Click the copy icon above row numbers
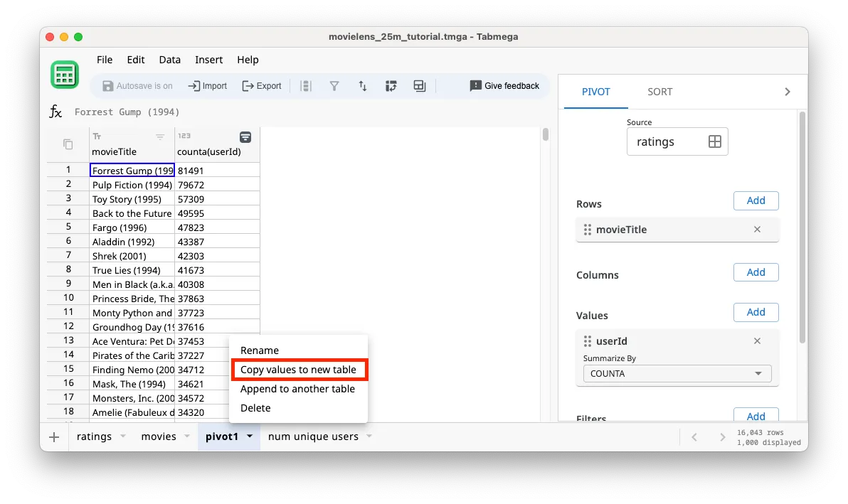This screenshot has width=848, height=504. (66, 143)
